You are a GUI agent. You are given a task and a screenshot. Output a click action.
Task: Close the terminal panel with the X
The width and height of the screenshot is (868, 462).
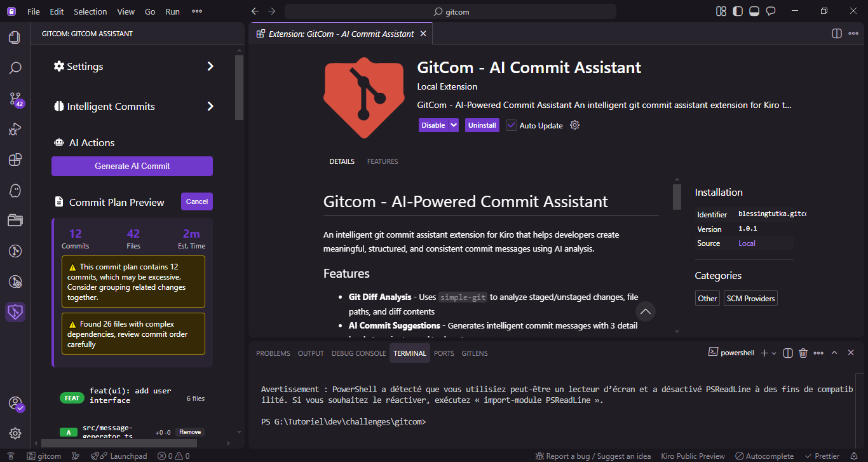851,353
